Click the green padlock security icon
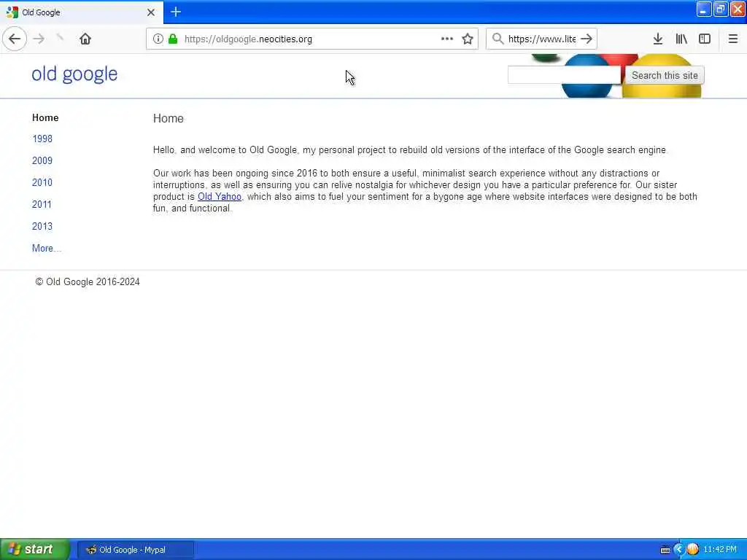This screenshot has height=560, width=747. point(174,39)
